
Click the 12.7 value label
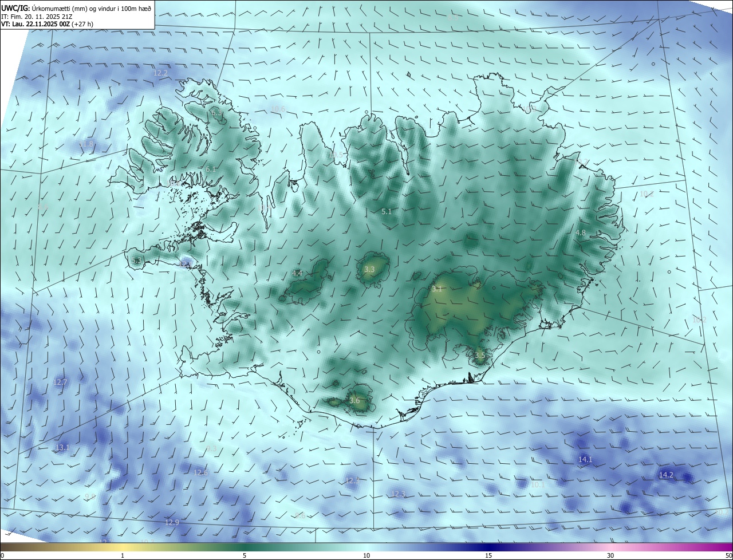(x=60, y=382)
